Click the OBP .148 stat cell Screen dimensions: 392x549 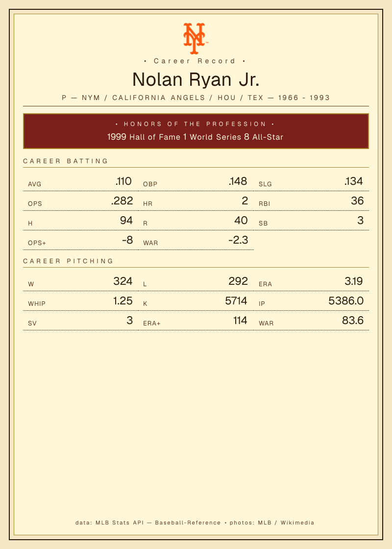click(x=196, y=181)
